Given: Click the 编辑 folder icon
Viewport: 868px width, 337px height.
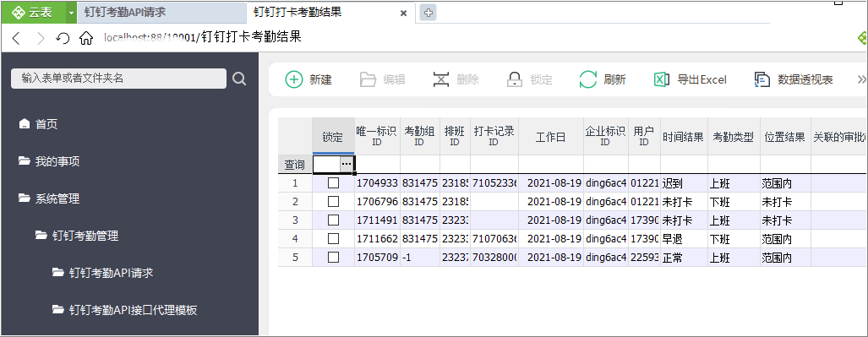Looking at the screenshot, I should [368, 79].
